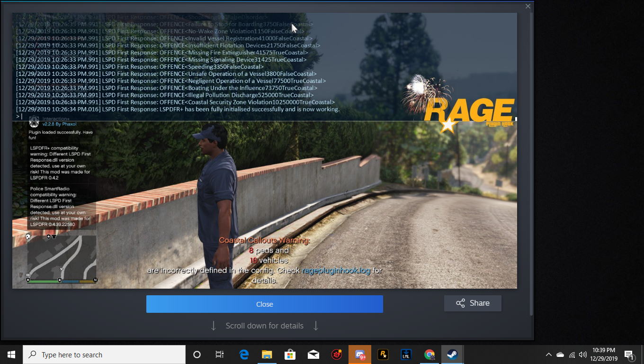Open Task View on the taskbar
This screenshot has width=644, height=364.
pos(220,355)
